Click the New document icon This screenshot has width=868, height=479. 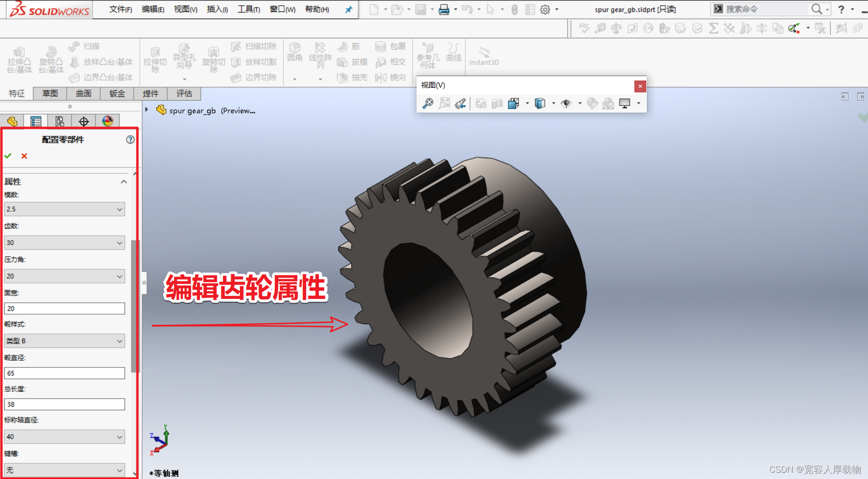[x=374, y=10]
